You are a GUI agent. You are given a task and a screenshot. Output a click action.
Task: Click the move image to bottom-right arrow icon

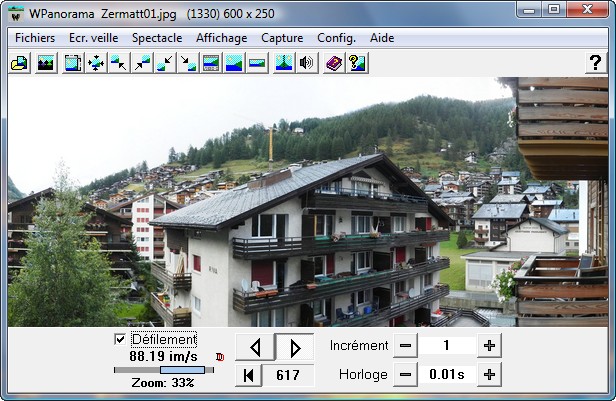[x=188, y=63]
